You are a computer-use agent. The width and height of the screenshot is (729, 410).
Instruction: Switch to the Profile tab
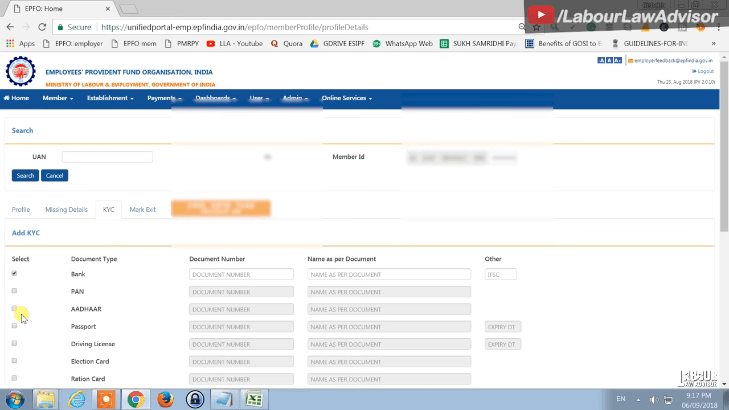(21, 210)
